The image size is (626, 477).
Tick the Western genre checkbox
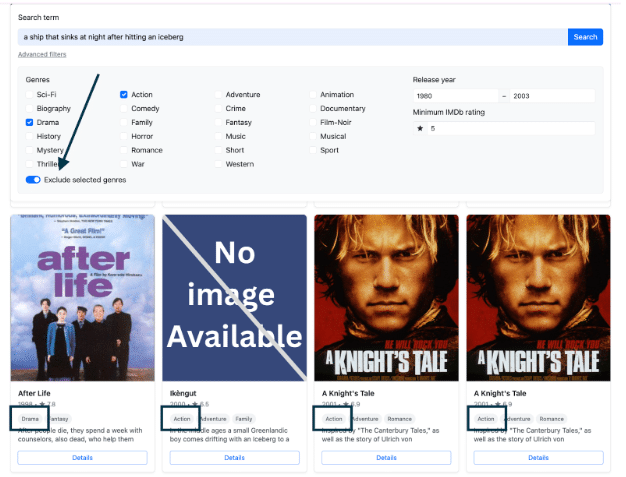(x=219, y=164)
